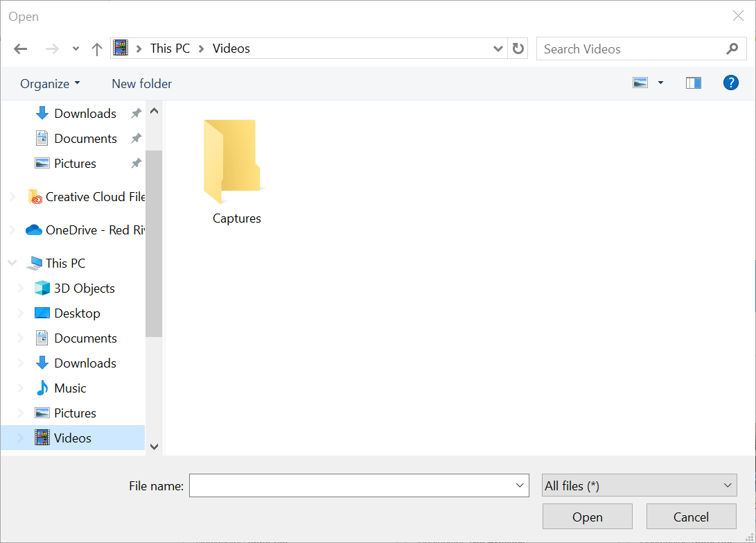Click New folder in the toolbar
The width and height of the screenshot is (756, 543).
coord(141,84)
